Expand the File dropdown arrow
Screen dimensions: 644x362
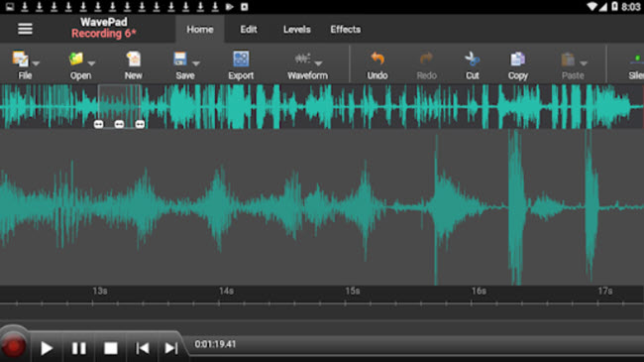(36, 63)
